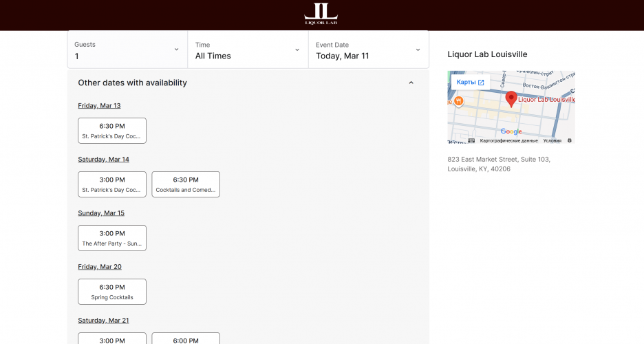Select Saturday Mar 21 3:00 PM slot
The height and width of the screenshot is (344, 644).
click(112, 338)
